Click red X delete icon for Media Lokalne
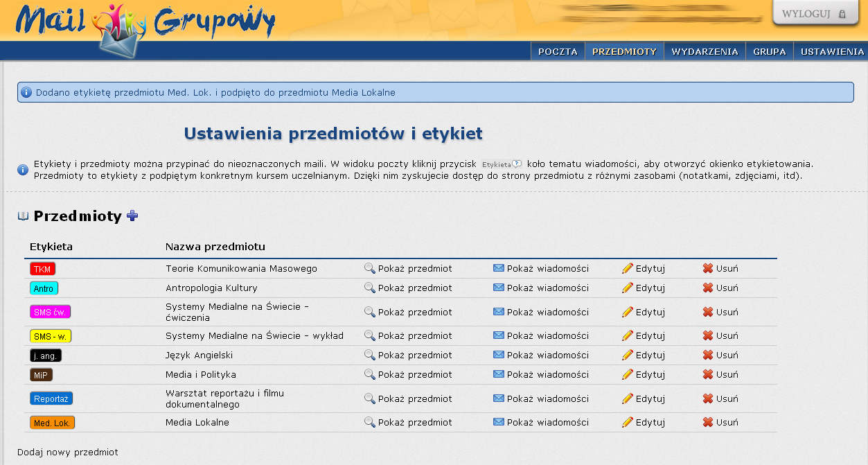868x465 pixels. [x=708, y=422]
